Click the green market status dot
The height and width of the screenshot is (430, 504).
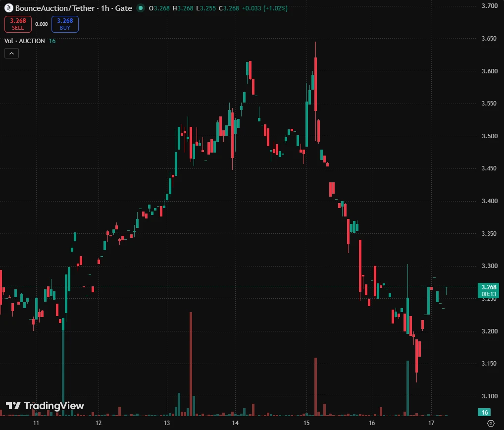[x=141, y=8]
